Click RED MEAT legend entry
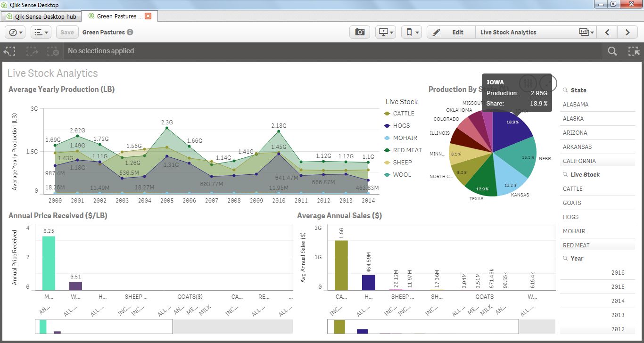 pos(404,150)
